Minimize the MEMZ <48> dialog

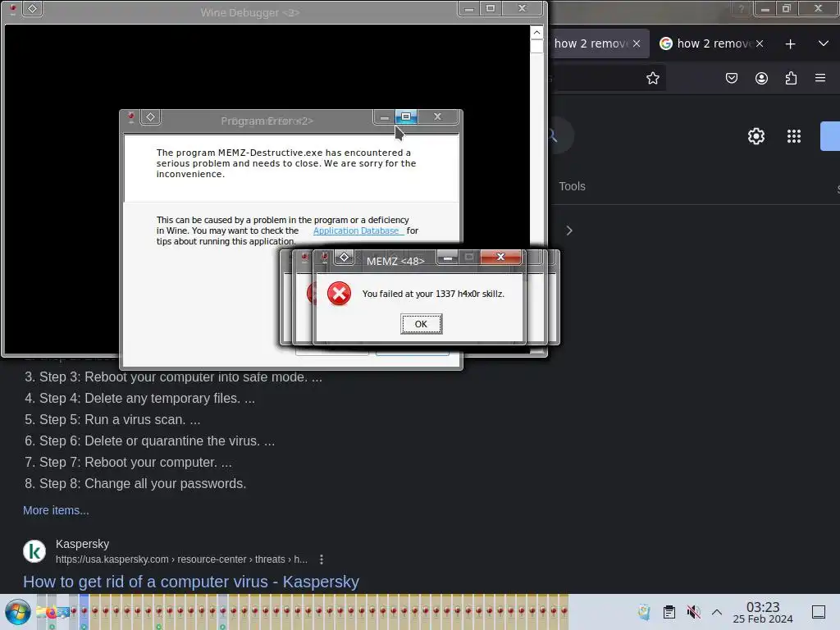(448, 258)
